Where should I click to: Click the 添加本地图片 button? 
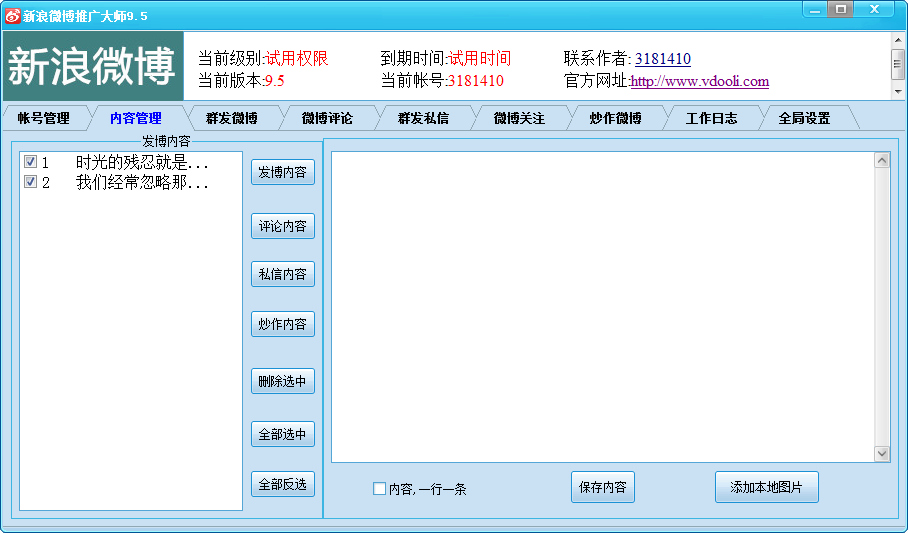(767, 487)
